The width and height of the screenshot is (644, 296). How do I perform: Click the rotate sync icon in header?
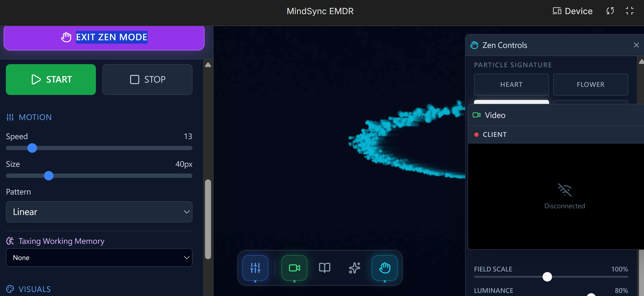[610, 11]
